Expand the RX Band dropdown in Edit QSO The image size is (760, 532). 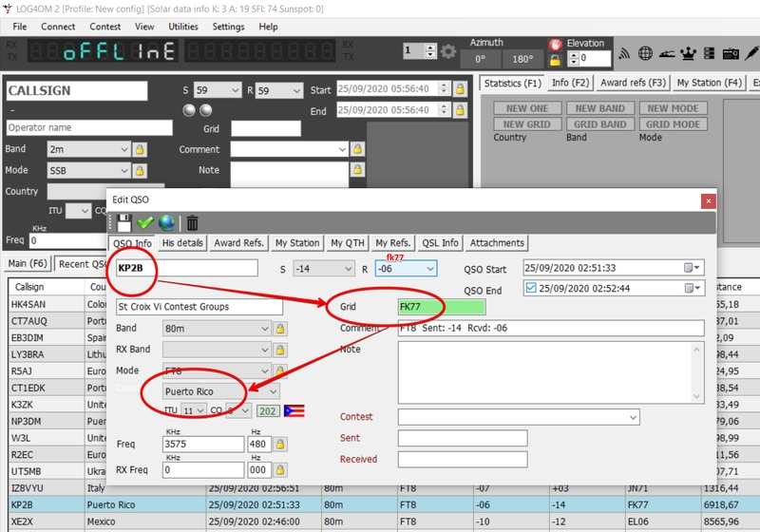pyautogui.click(x=265, y=350)
